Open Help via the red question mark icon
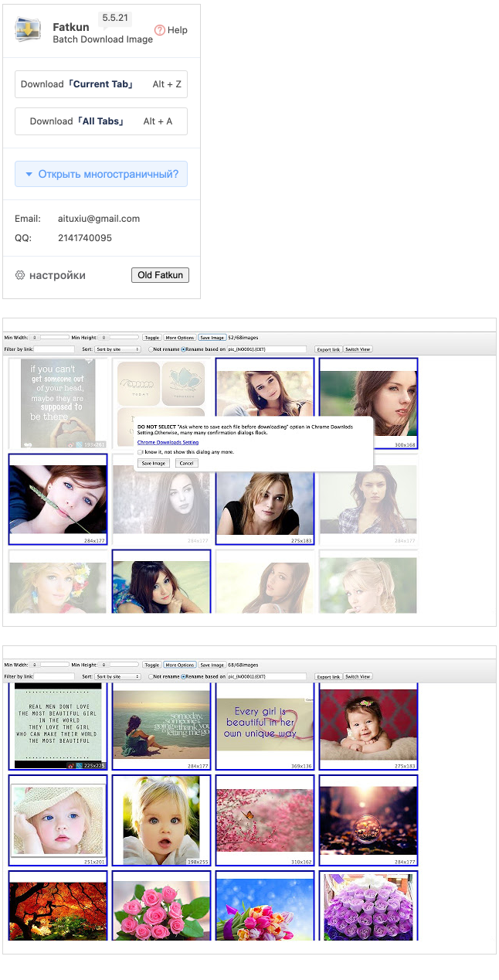This screenshot has height=980, width=499. coord(160,30)
